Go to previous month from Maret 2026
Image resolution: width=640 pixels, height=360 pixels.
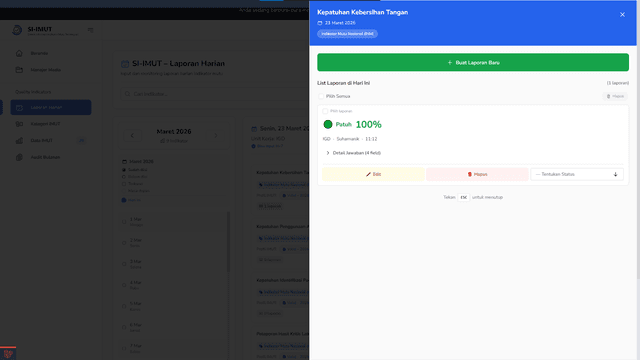tap(132, 136)
